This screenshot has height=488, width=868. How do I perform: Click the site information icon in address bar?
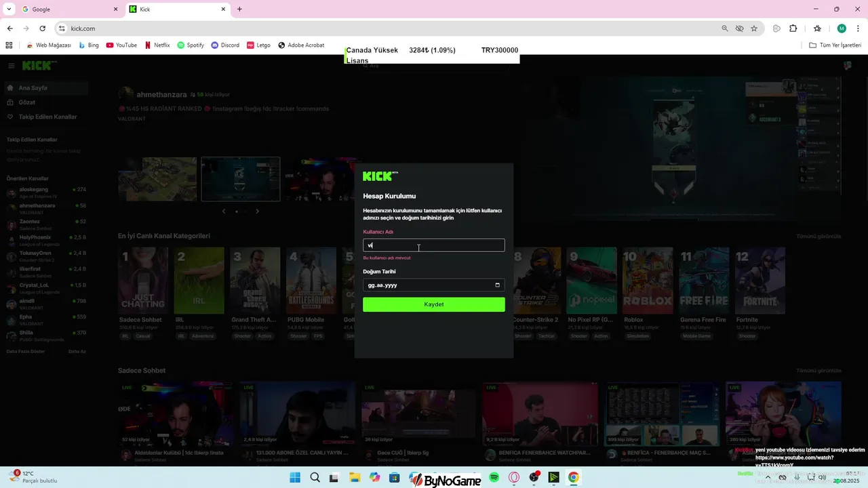(62, 28)
